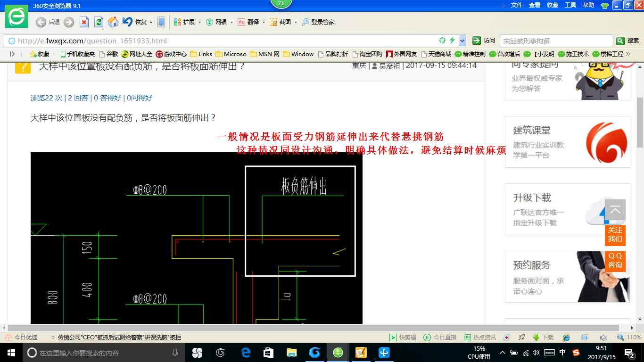Open the 查看 menu
Screen dimensions: 644x362
point(535,5)
